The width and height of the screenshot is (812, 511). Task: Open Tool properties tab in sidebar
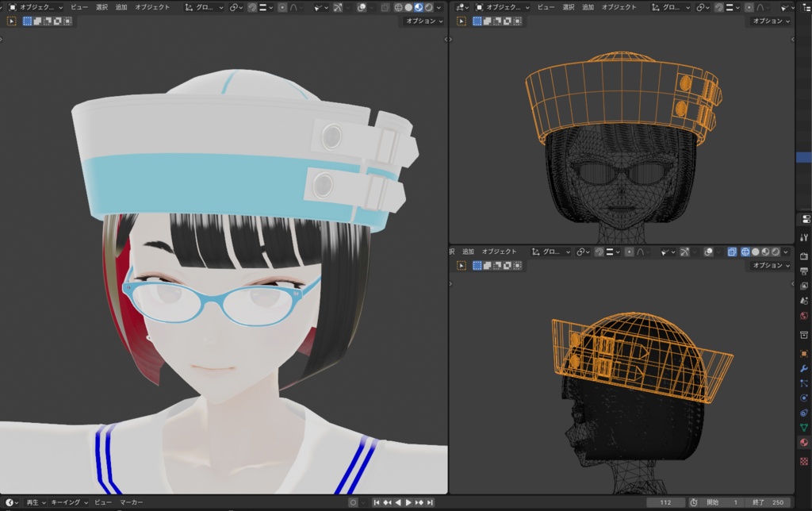tap(804, 237)
